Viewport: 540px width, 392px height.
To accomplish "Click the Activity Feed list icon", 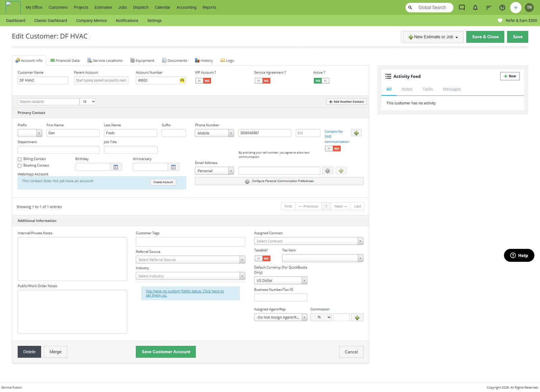I will (x=388, y=76).
